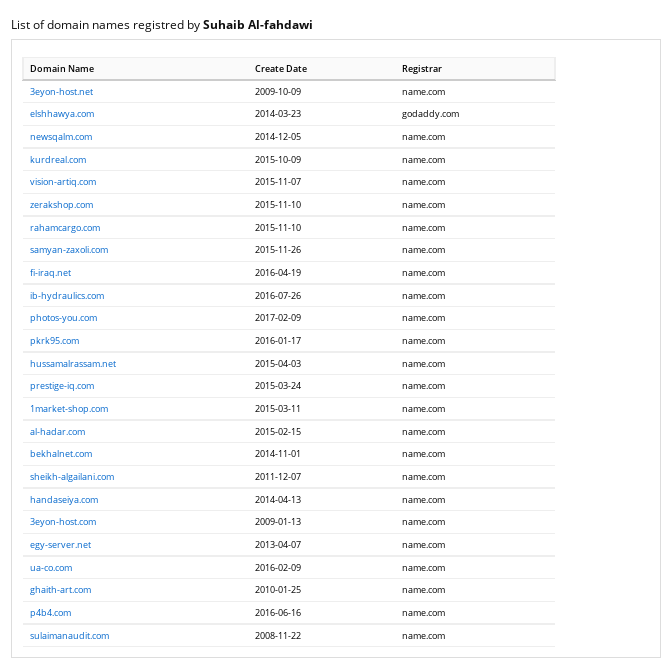Visit the newsqalm.com link

[61, 137]
